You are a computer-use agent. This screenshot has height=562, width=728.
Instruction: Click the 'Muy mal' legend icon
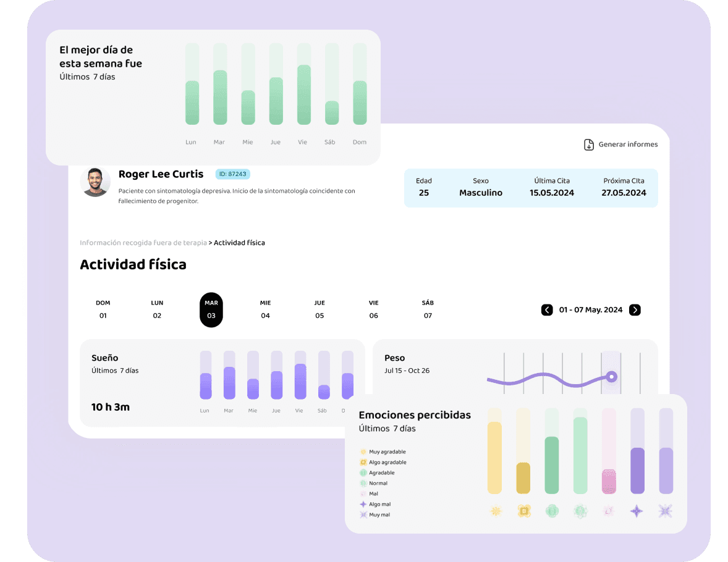(x=363, y=514)
